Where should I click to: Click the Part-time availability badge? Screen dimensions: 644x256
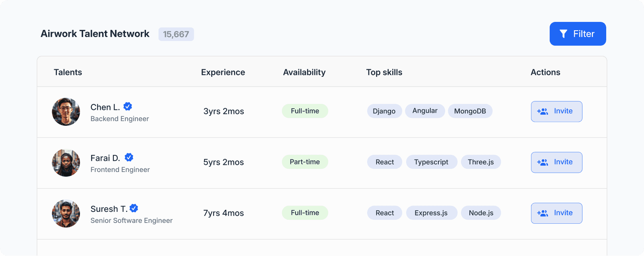coord(305,162)
